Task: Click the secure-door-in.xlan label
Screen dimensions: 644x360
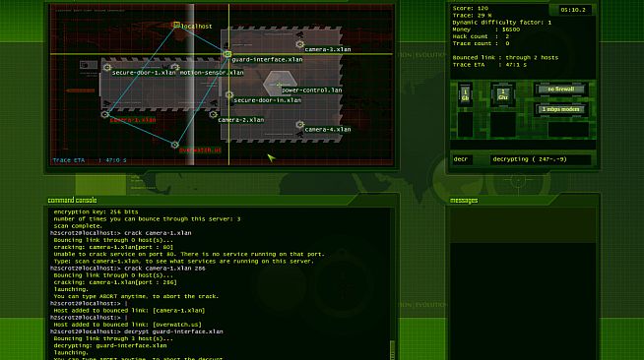Action: (x=268, y=100)
